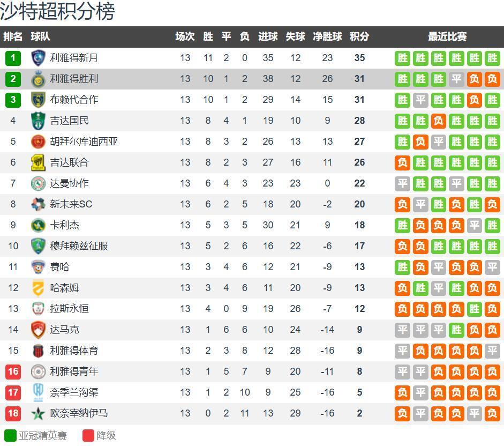Click the green 亚冠精英赛 legend swatch
Image resolution: width=504 pixels, height=446 pixels.
click(10, 435)
